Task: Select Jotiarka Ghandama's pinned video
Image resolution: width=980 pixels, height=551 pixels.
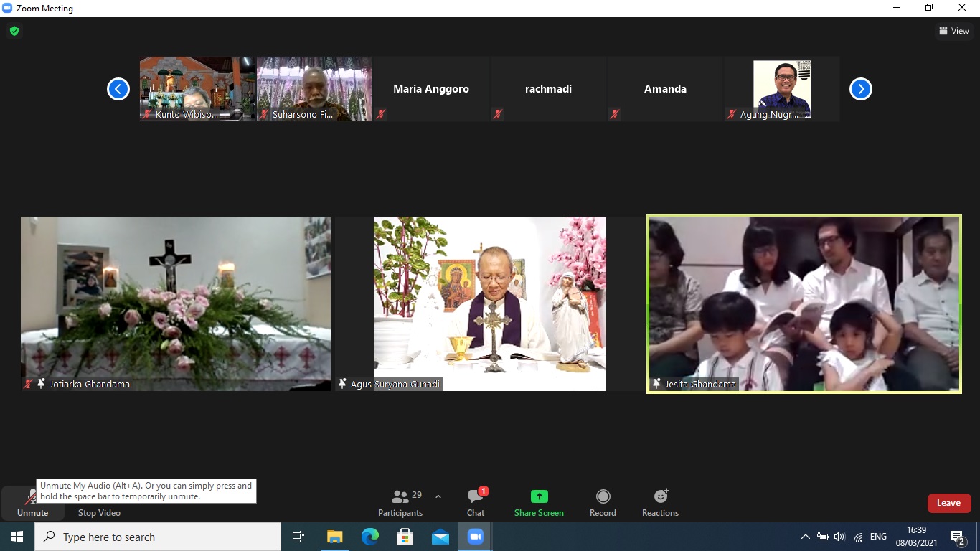Action: (176, 303)
